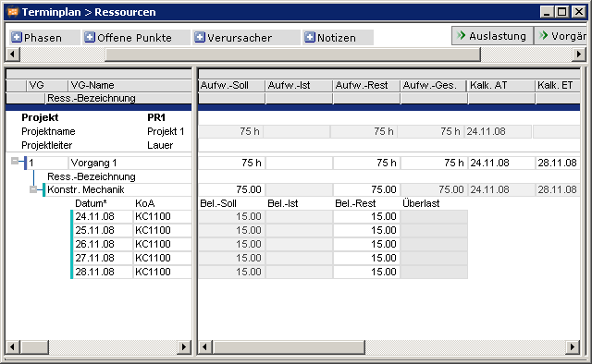The height and width of the screenshot is (364, 592).
Task: Expand the Offene Punkte section plus icon
Action: [90, 37]
